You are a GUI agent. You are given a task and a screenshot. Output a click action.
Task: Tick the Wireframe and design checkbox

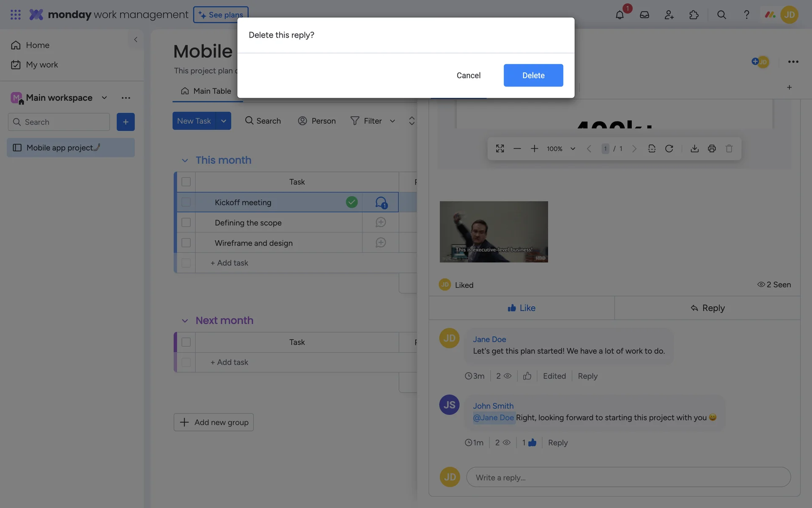coord(186,243)
